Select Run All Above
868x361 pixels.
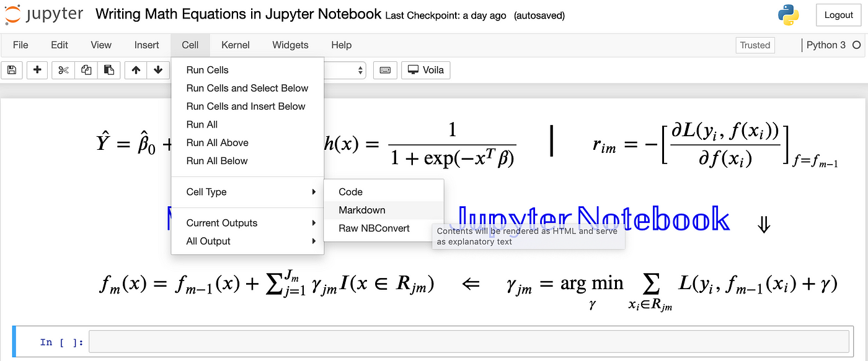click(x=247, y=142)
